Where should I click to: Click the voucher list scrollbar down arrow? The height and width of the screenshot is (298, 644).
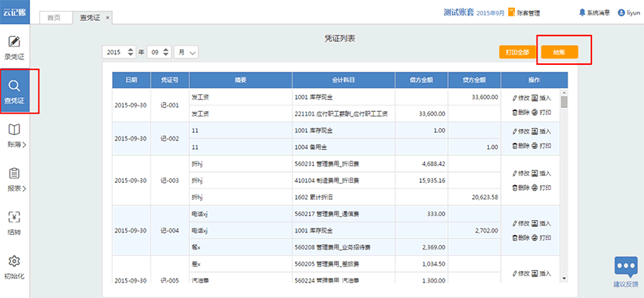pos(564,278)
